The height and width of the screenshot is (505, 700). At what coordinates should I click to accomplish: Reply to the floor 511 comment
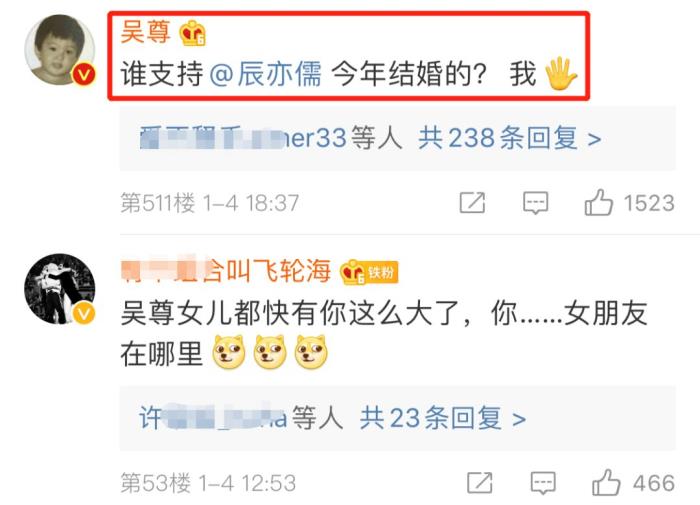pos(535,203)
